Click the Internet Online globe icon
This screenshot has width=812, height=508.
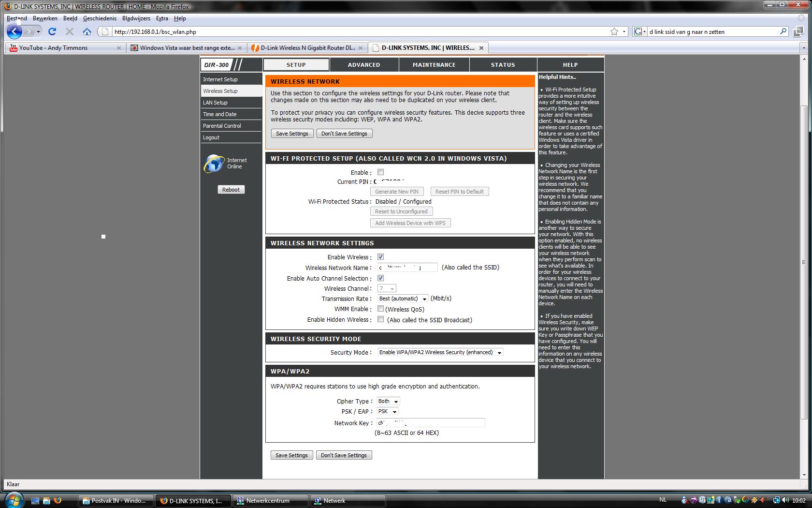(214, 164)
